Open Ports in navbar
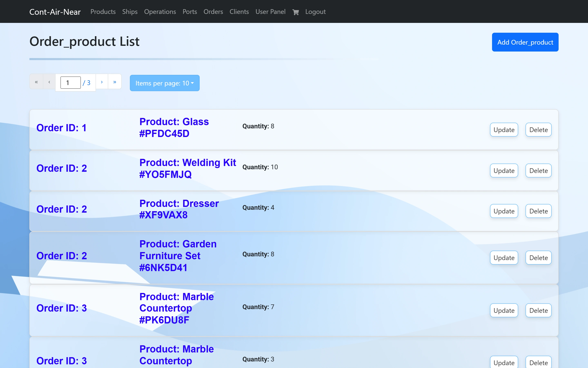 click(190, 12)
